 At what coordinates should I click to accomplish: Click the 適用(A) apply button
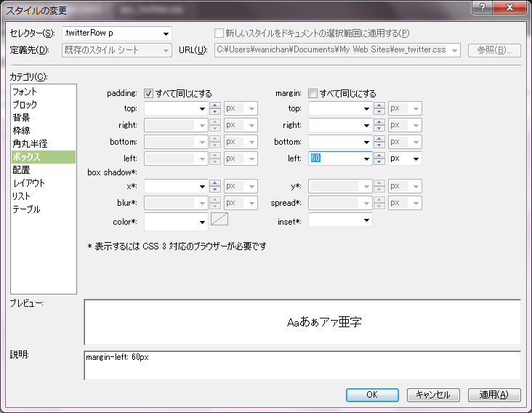[x=494, y=395]
